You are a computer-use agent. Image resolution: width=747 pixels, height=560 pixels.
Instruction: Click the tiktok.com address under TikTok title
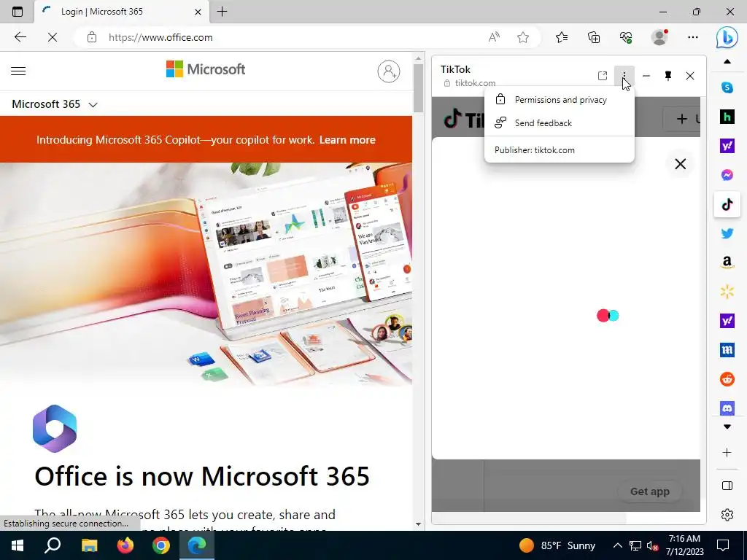(475, 83)
